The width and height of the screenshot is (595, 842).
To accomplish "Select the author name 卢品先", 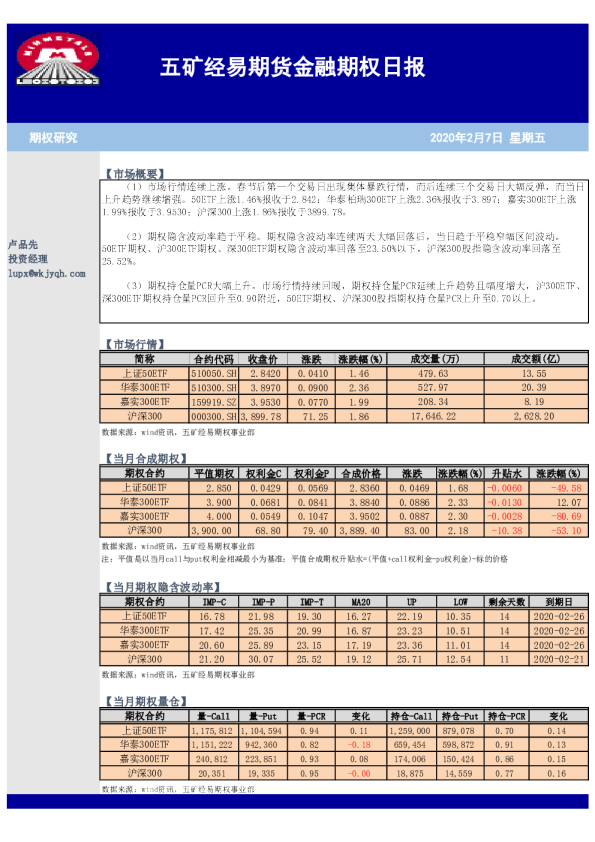I will 23,244.
